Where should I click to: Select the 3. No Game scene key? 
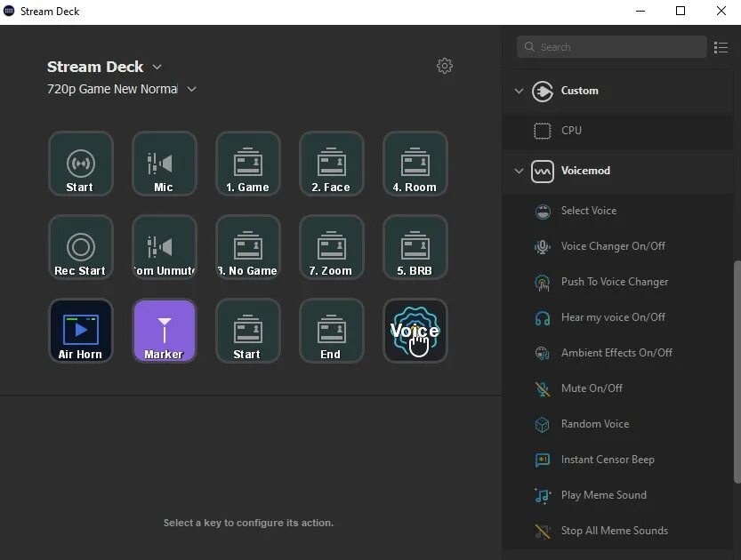pos(248,247)
